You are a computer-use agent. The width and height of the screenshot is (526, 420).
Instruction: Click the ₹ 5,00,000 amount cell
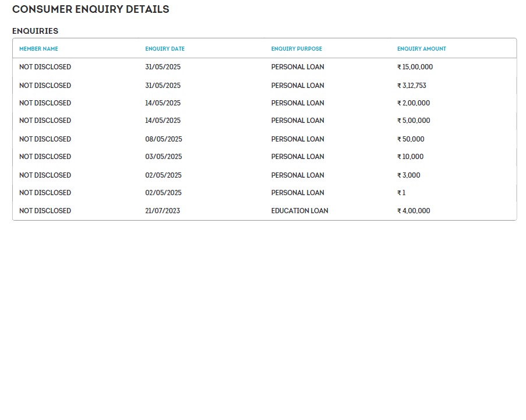pos(414,121)
